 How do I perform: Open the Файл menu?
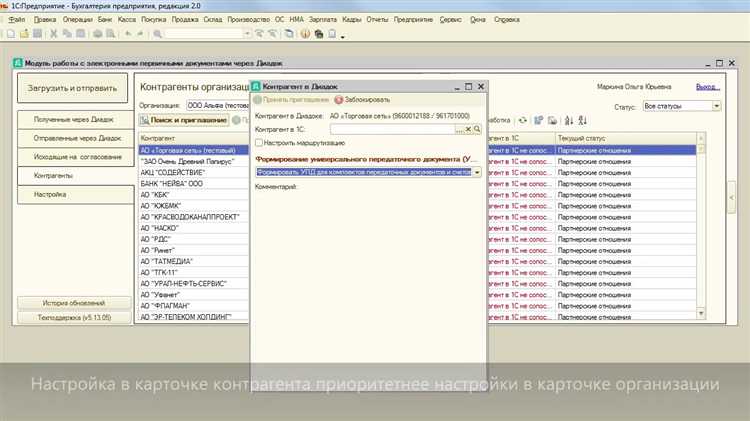[x=17, y=20]
